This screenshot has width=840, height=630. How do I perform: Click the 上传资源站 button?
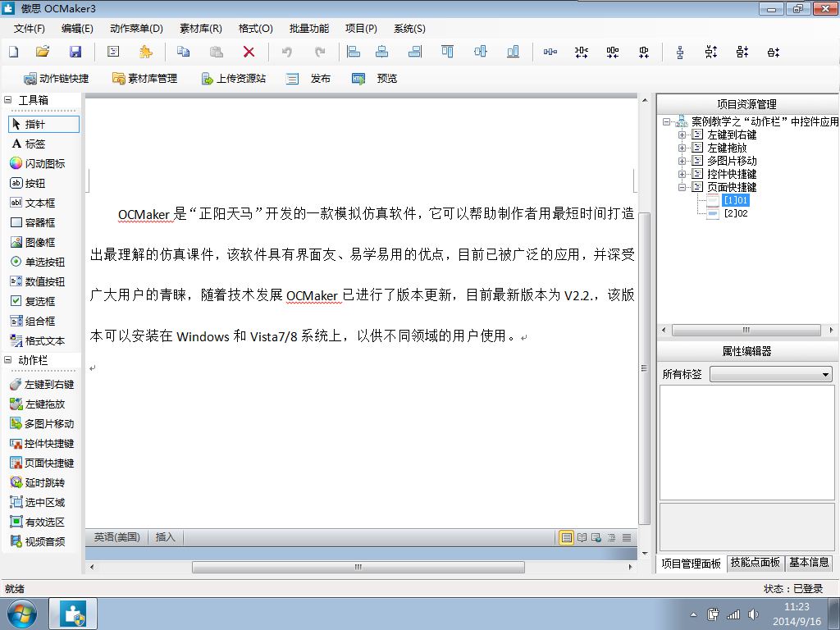click(233, 79)
